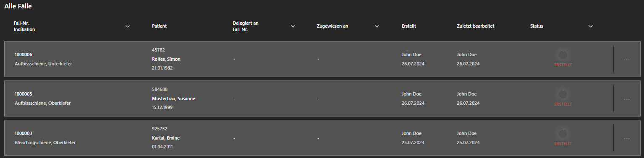Open three-dot menu for case 1000005
Image resolution: width=644 pixels, height=158 pixels.
pyautogui.click(x=627, y=99)
